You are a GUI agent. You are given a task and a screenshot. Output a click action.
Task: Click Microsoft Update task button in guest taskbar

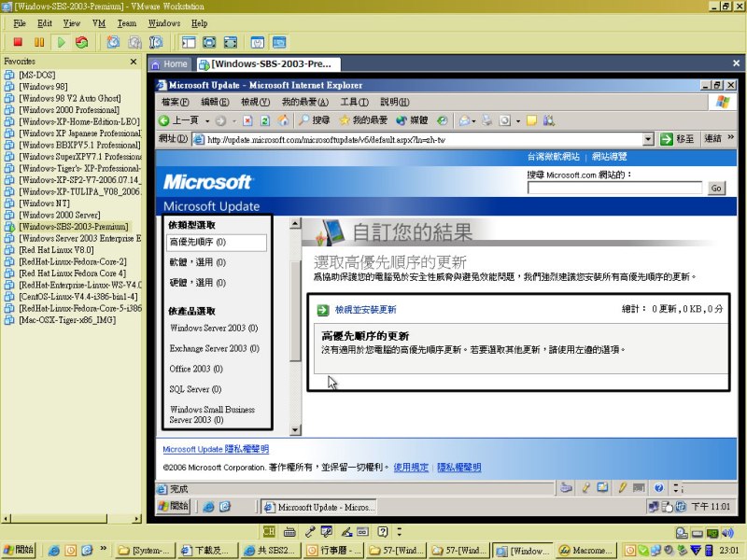(x=320, y=507)
